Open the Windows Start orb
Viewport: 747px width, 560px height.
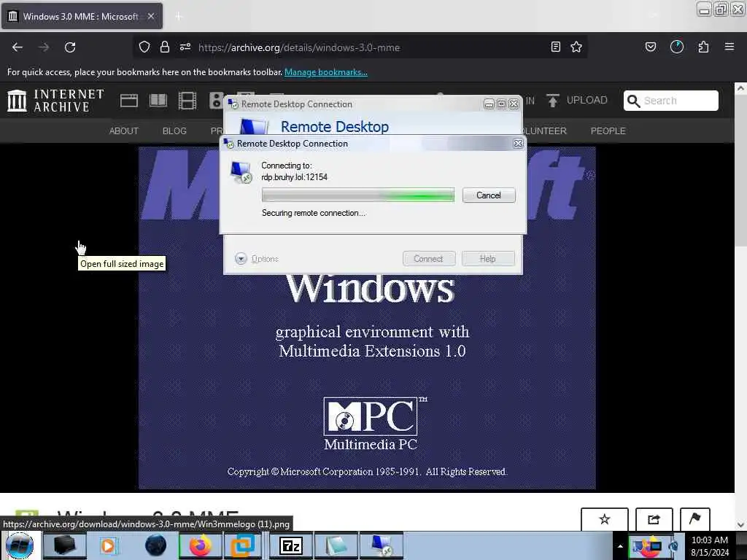[x=20, y=545]
